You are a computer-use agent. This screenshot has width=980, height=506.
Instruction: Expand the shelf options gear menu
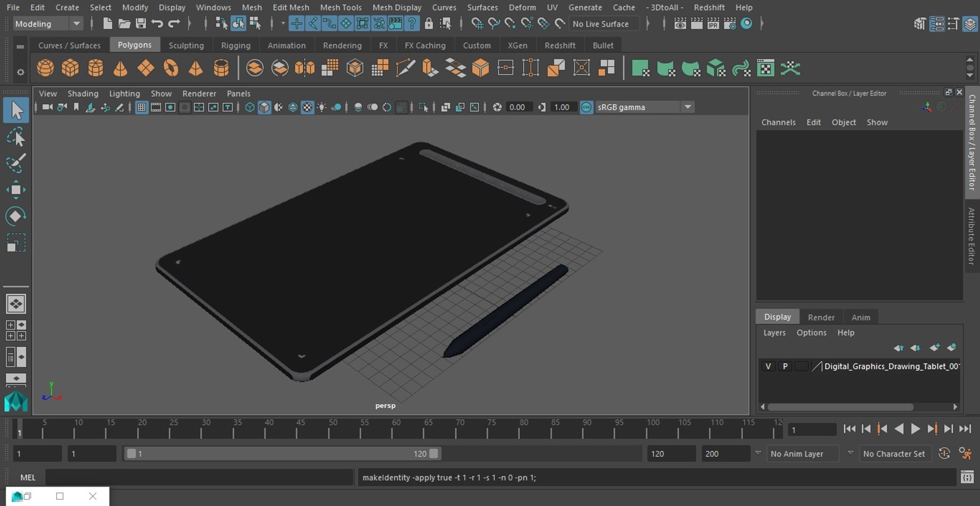[20, 72]
